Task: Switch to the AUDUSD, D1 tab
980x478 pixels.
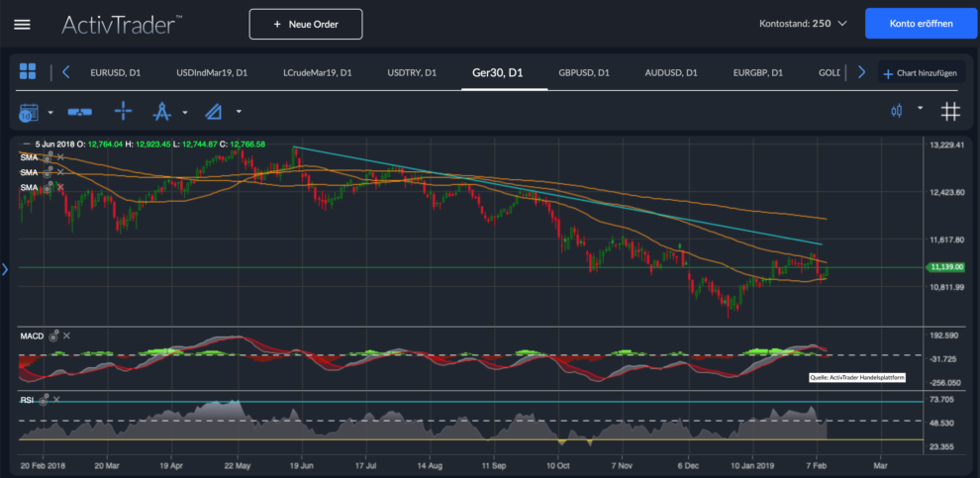Action: (x=671, y=72)
